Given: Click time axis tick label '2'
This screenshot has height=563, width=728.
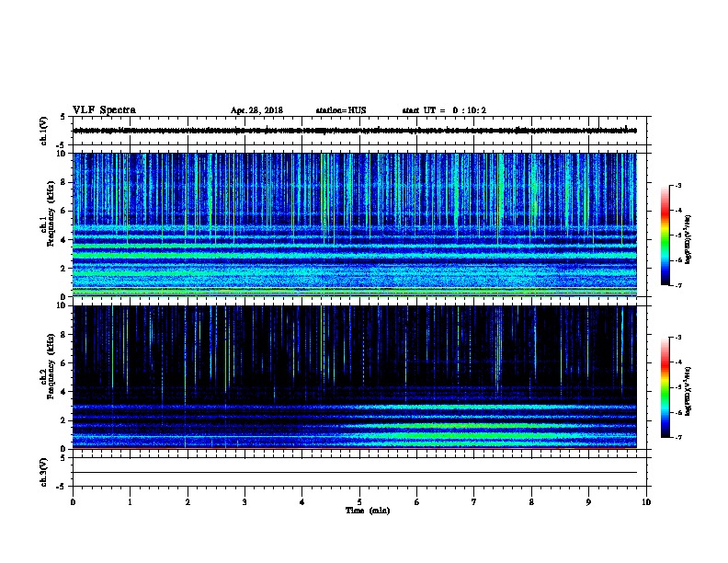Looking at the screenshot, I should [x=188, y=502].
